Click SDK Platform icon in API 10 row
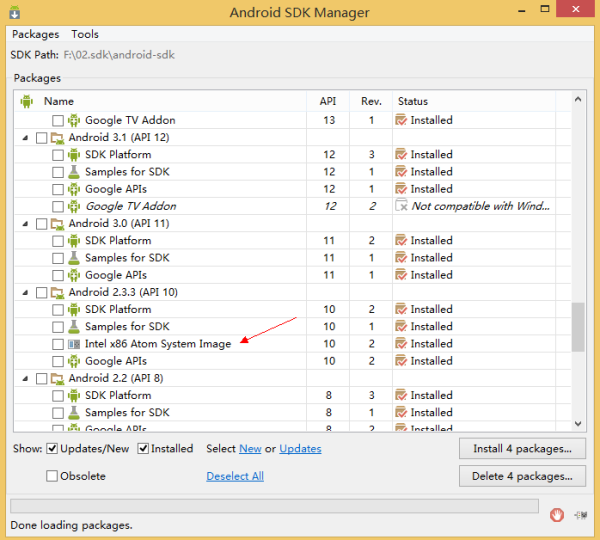600x540 pixels. point(74,310)
